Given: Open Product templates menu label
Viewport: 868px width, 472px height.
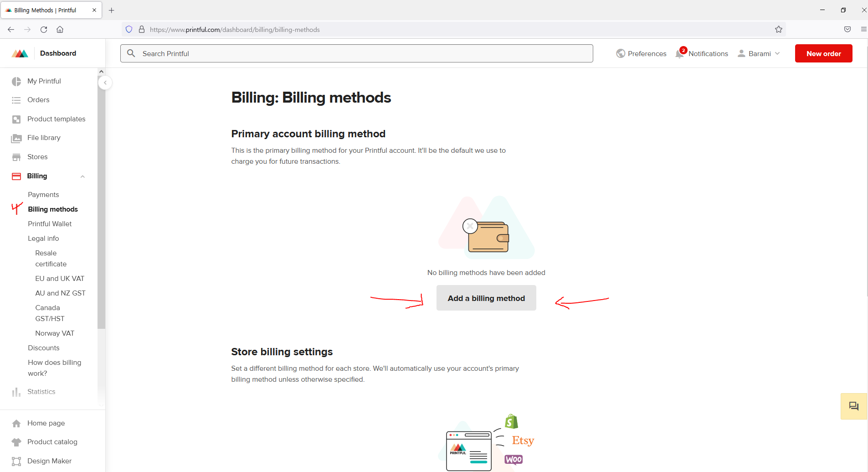Looking at the screenshot, I should 56,119.
